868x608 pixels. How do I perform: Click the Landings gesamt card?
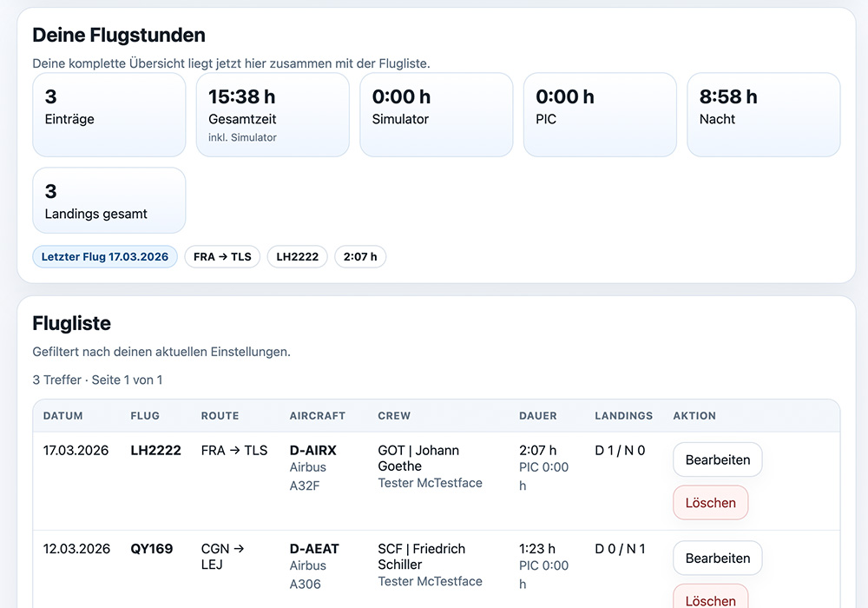coord(108,200)
